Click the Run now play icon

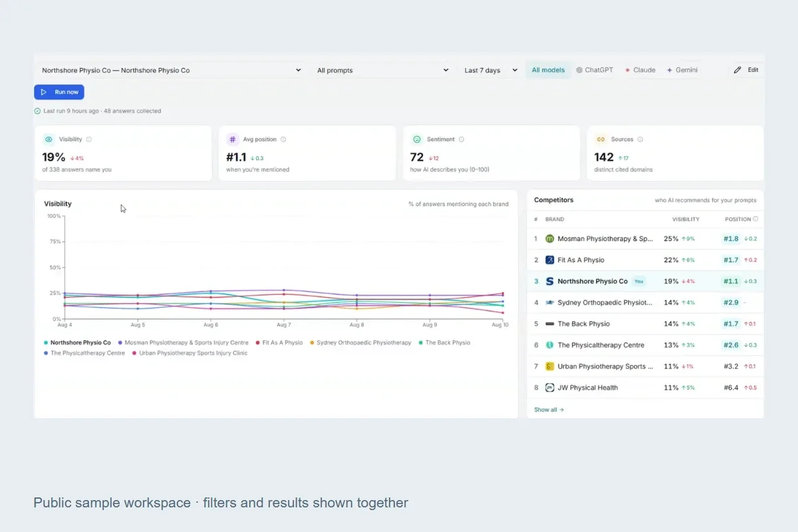click(44, 92)
